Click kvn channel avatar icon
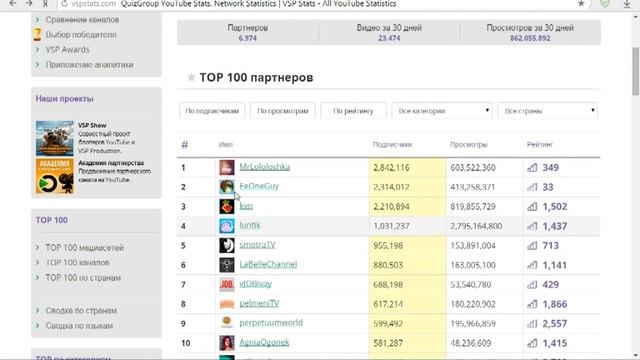Viewport: 640px width, 360px height. (x=227, y=207)
